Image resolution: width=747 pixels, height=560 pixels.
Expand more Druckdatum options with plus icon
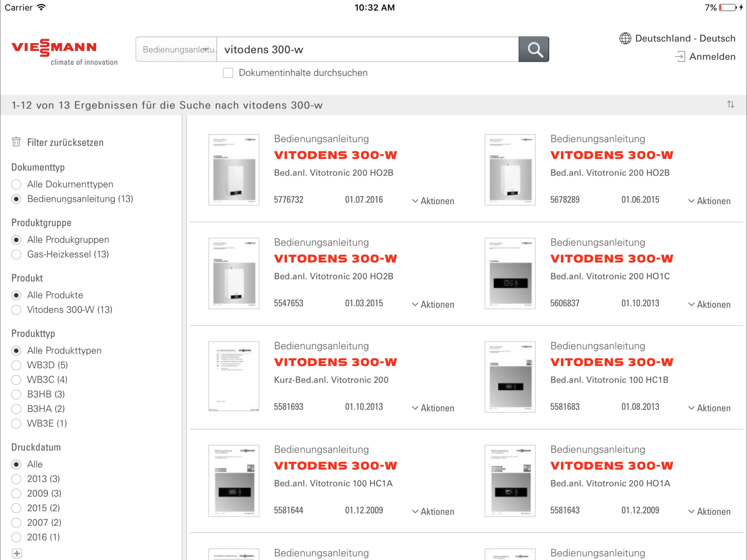[x=17, y=553]
